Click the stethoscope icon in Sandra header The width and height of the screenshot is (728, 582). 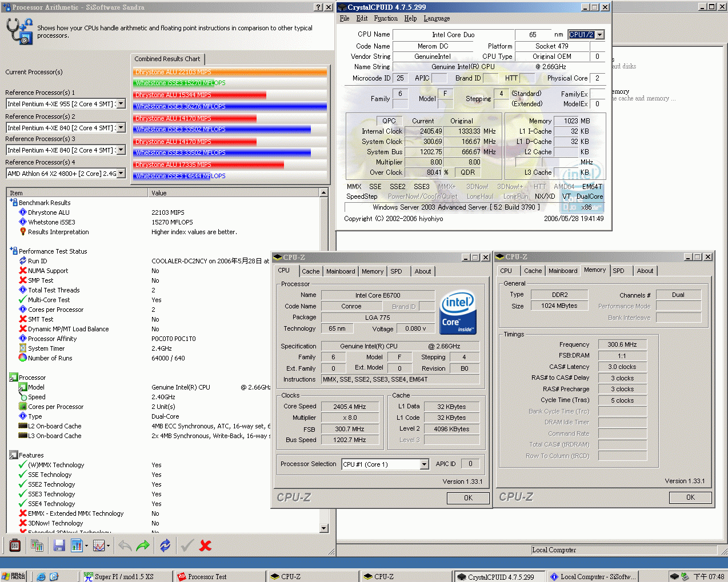(19, 31)
